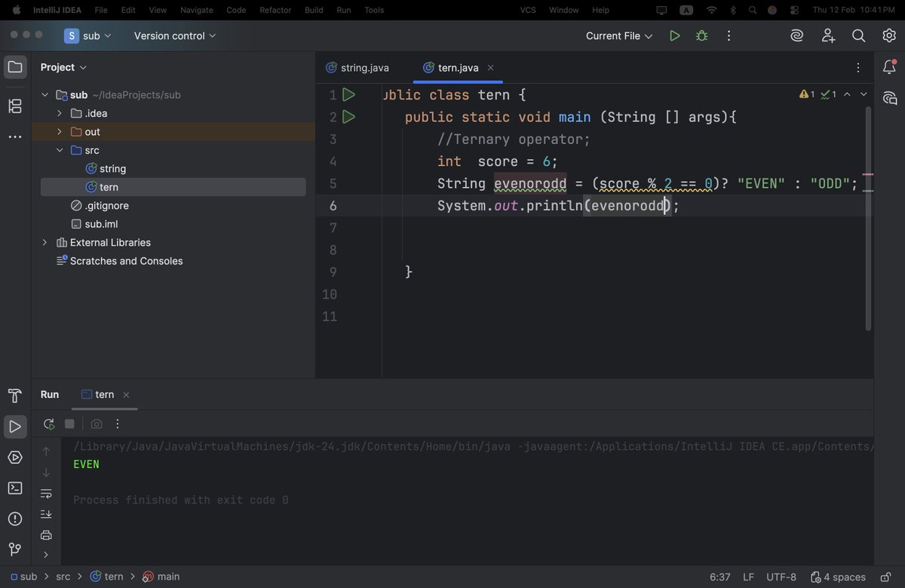Enable scroll to end in Run output
Viewport: 905px width, 588px height.
(x=46, y=513)
